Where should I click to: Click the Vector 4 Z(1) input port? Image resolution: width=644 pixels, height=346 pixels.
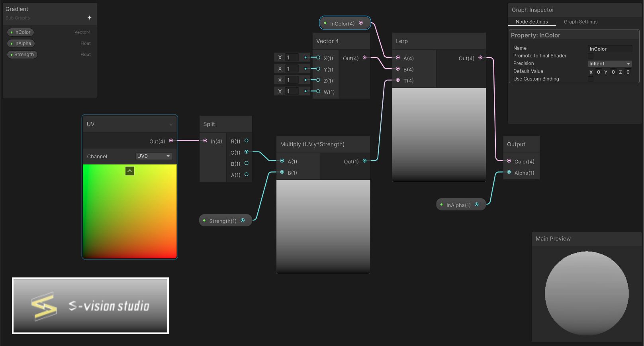pyautogui.click(x=318, y=80)
